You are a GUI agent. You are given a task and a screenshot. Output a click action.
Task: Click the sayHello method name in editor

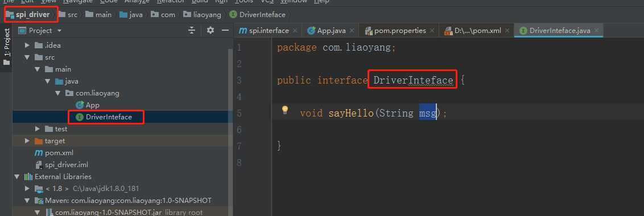point(351,113)
